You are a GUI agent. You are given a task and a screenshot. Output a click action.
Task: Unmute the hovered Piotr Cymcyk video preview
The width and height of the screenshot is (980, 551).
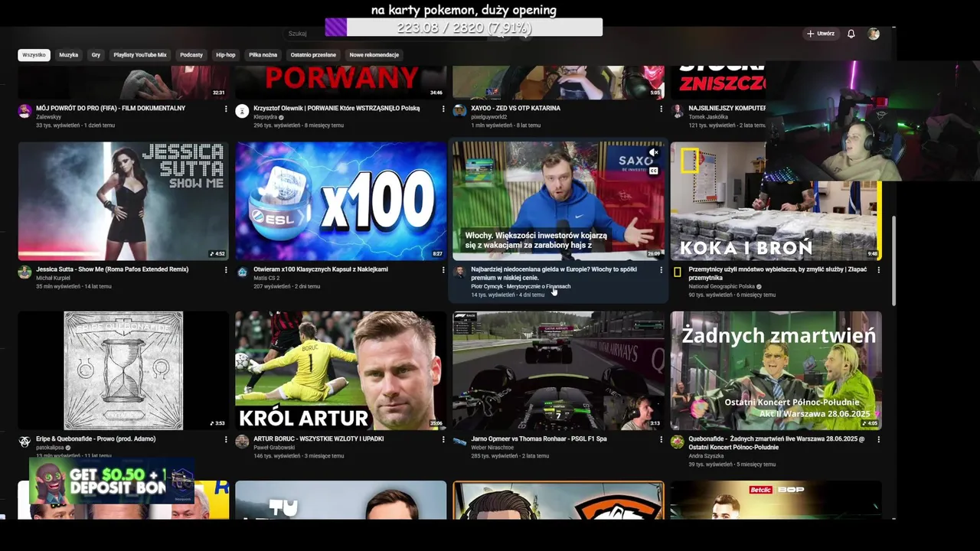(x=653, y=153)
